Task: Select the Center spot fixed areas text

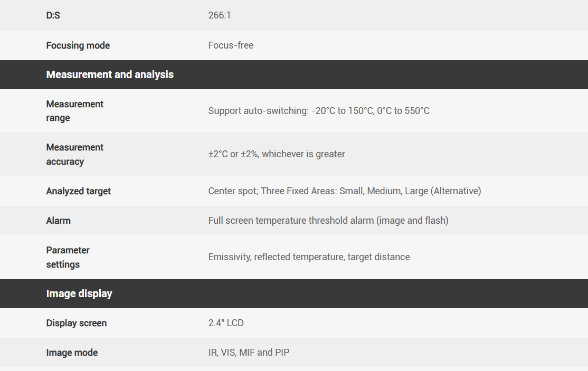Action: [345, 191]
